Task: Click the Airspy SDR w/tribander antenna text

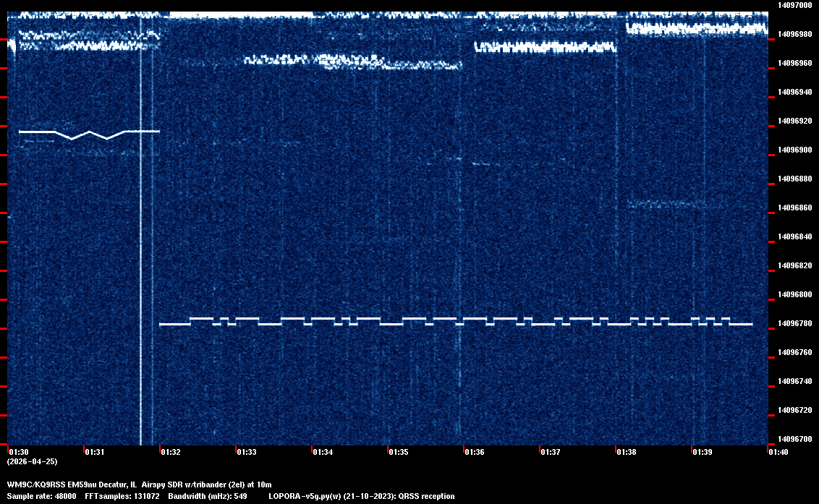Action: click(x=184, y=484)
